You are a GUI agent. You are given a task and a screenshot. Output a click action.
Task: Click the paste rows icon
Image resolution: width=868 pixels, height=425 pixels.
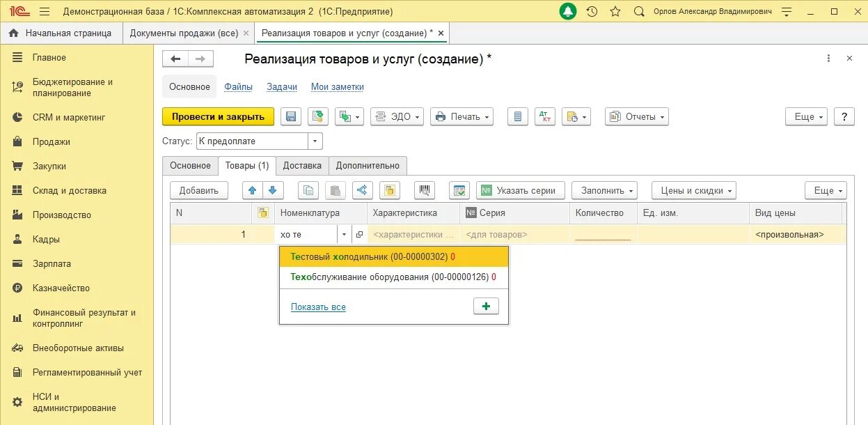coord(336,190)
